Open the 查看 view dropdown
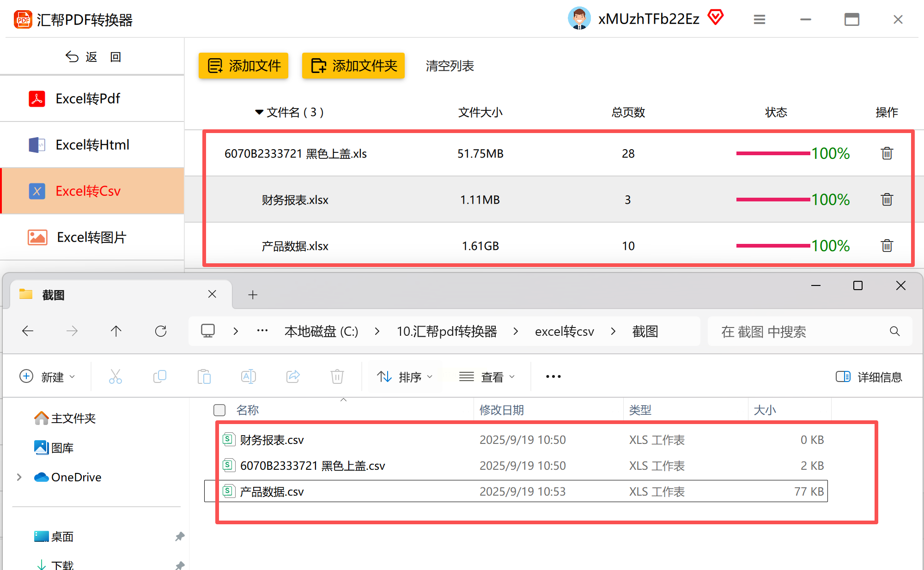The image size is (924, 570). (487, 377)
